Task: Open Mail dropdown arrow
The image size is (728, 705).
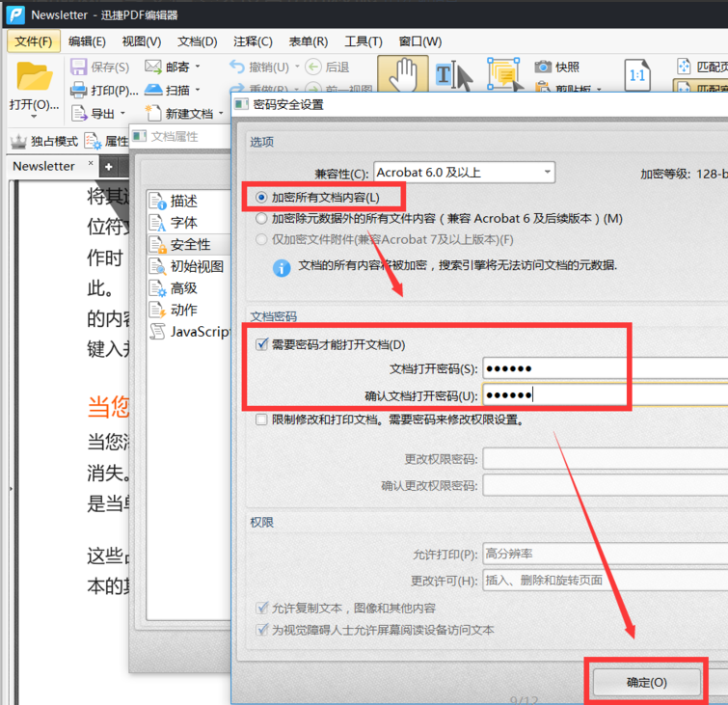Action: [x=198, y=67]
